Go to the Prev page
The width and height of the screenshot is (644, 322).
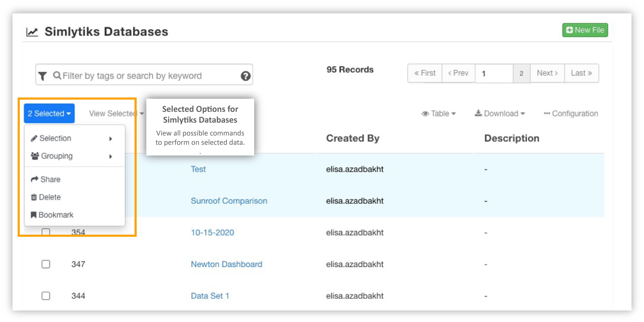pos(458,73)
